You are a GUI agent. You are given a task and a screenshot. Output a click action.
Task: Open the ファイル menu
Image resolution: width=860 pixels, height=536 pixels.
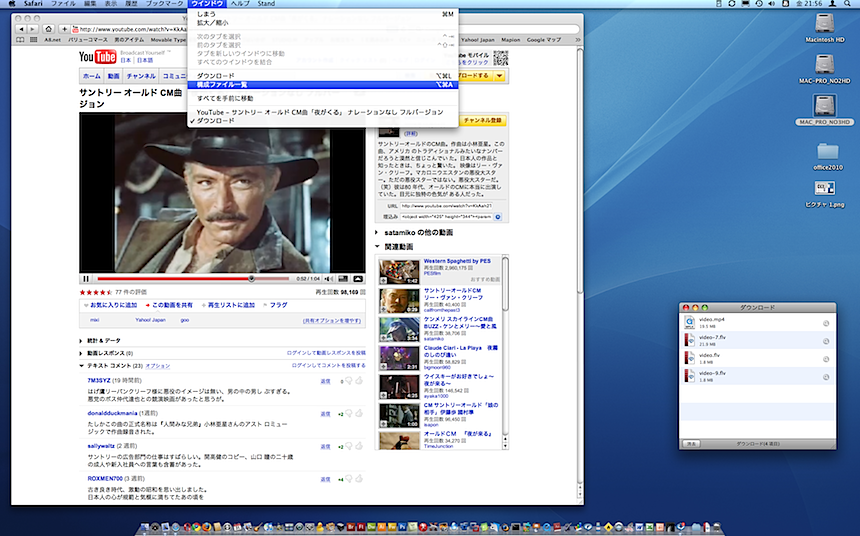(63, 3)
